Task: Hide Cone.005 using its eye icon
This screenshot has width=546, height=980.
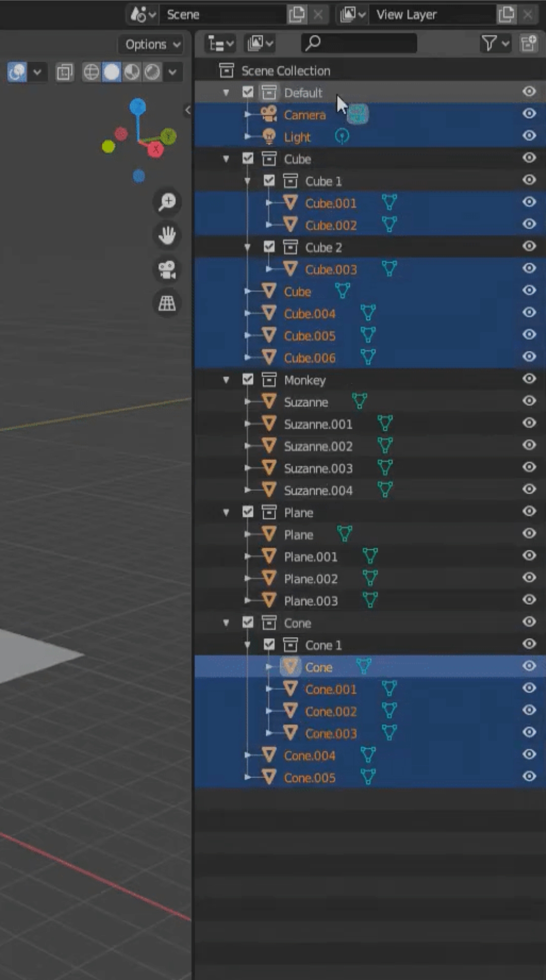Action: click(529, 776)
